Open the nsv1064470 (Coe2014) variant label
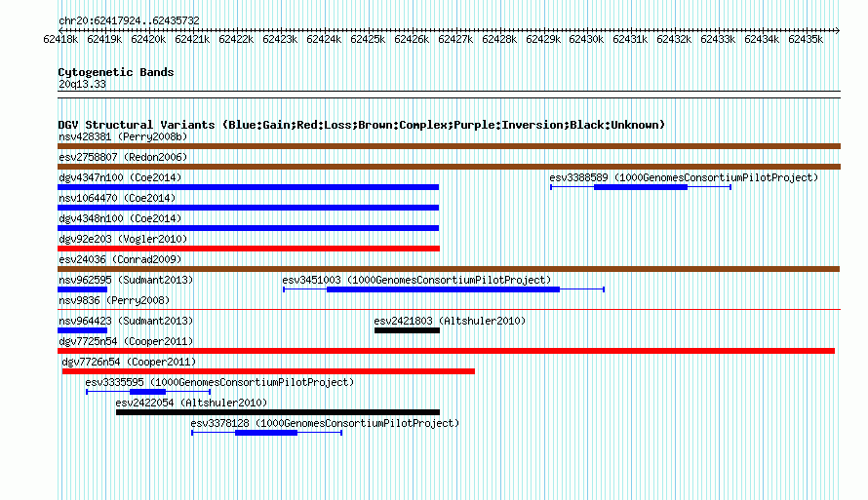The width and height of the screenshot is (868, 500). point(117,198)
